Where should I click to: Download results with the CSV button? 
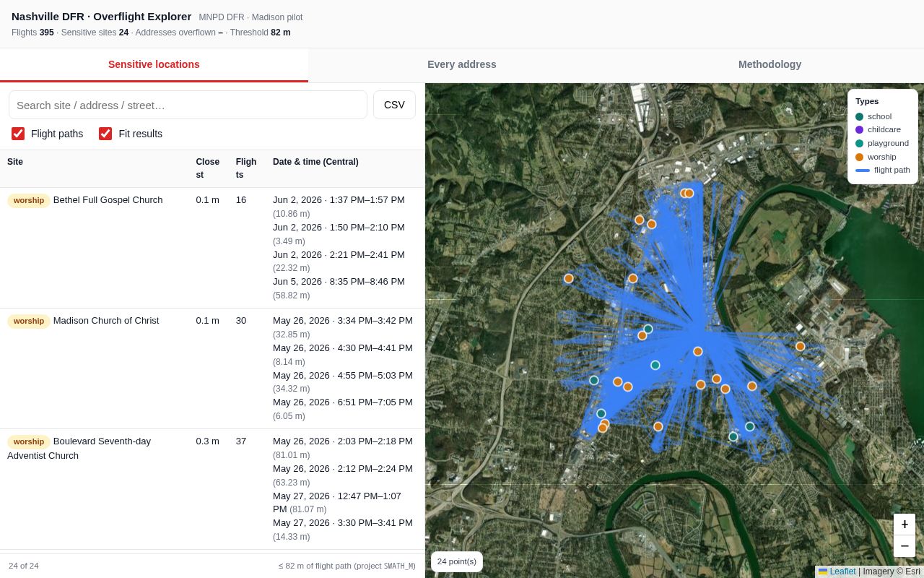pyautogui.click(x=394, y=105)
